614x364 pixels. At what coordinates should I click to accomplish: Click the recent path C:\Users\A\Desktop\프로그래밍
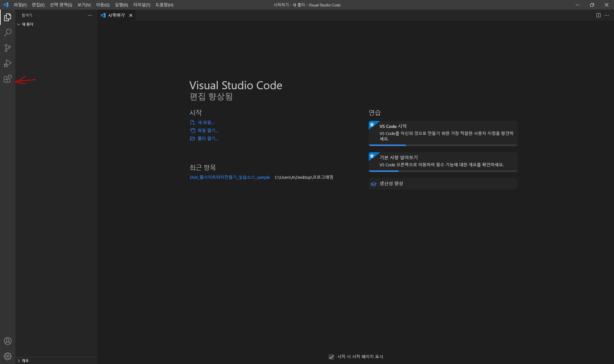point(304,177)
